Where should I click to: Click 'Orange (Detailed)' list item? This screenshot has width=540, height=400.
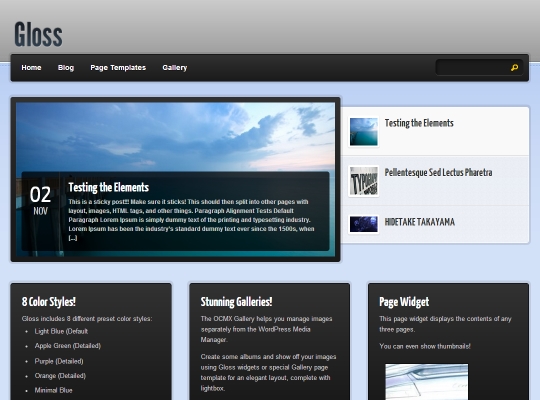(x=60, y=376)
